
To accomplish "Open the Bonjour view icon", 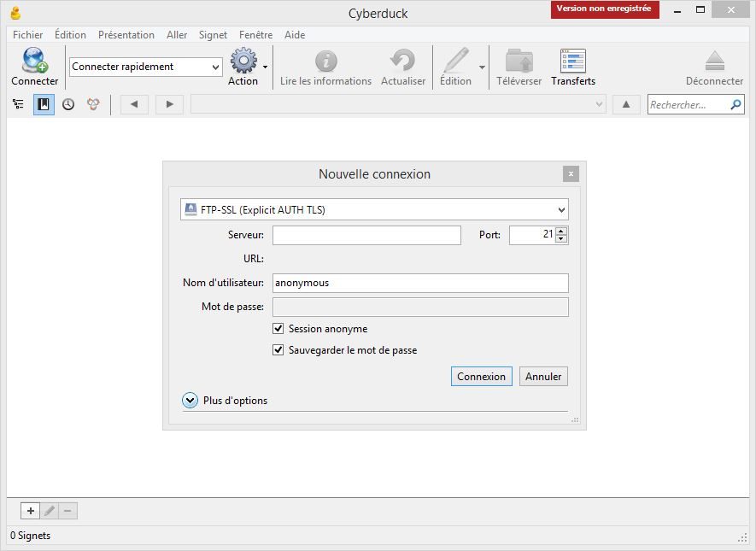I will click(93, 104).
